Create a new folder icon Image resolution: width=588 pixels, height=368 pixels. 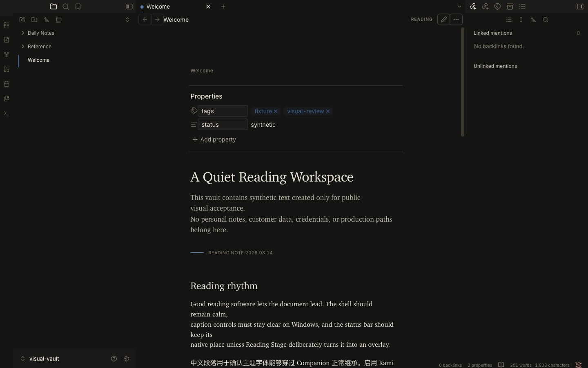[x=34, y=20]
